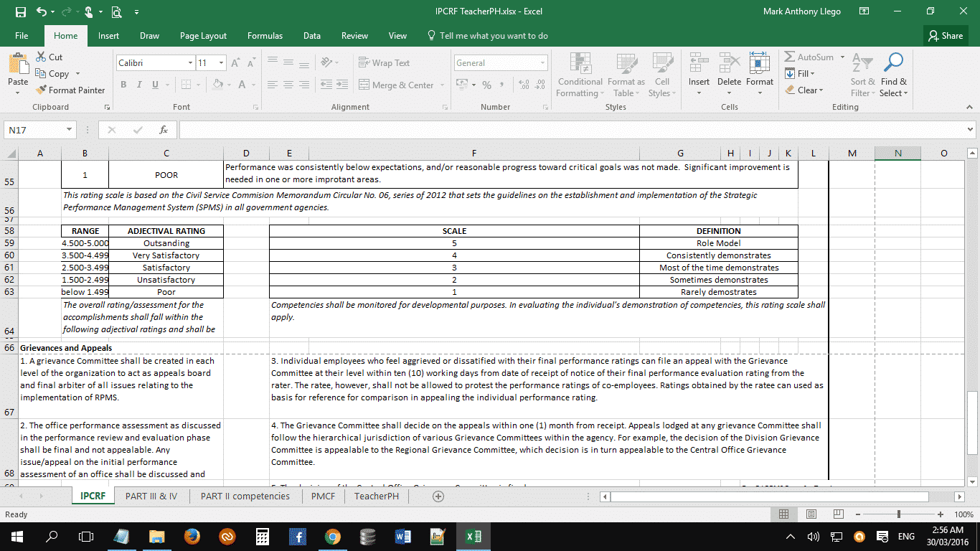Open the Cell Styles gallery icon

(x=662, y=63)
